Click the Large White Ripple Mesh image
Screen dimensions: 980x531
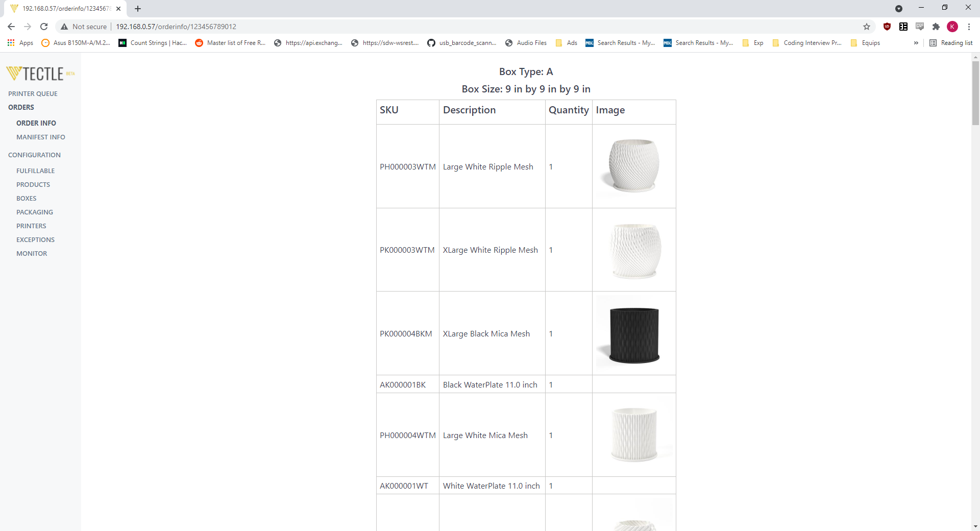[634, 166]
